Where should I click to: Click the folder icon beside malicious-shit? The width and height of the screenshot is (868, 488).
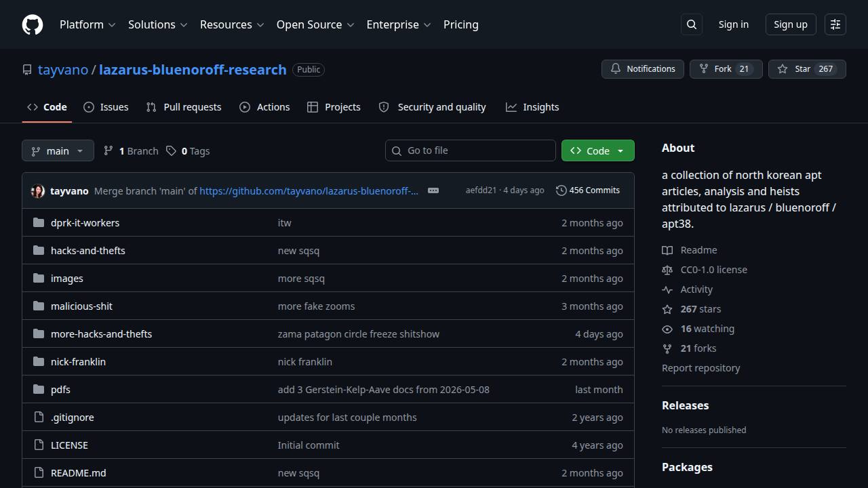pos(39,306)
